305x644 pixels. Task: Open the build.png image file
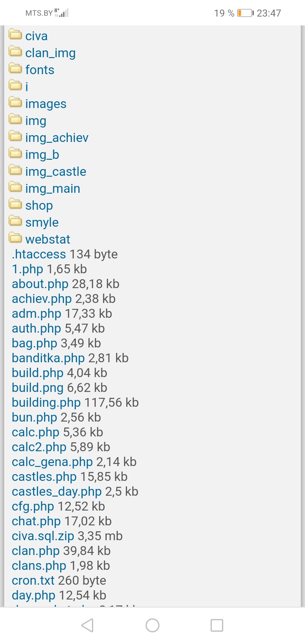click(37, 388)
